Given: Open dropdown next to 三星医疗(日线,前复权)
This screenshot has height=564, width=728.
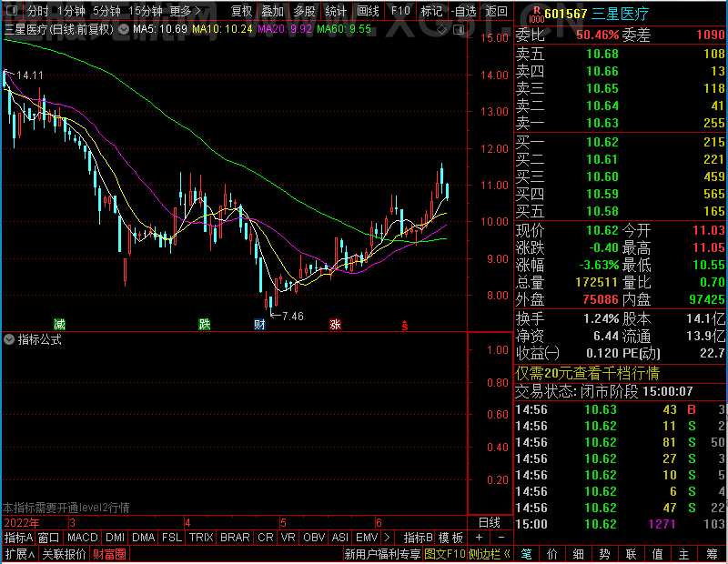Looking at the screenshot, I should tap(124, 30).
